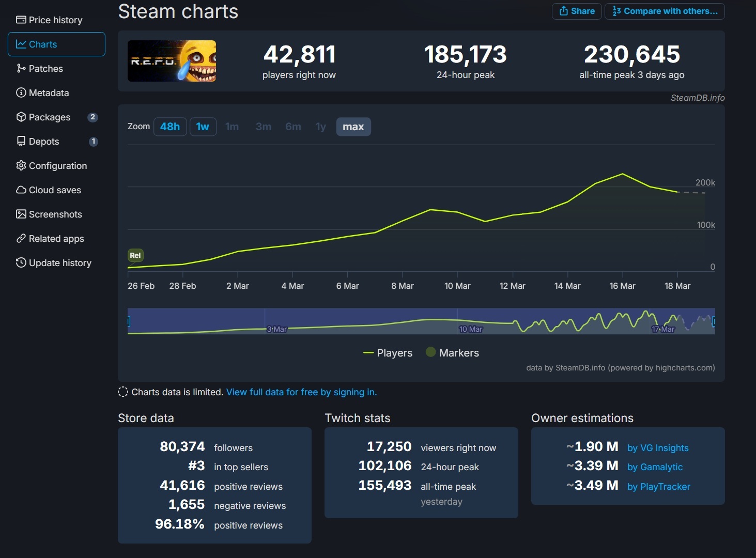The image size is (756, 558).
Task: Click the Rel release marker on chart
Action: (135, 255)
